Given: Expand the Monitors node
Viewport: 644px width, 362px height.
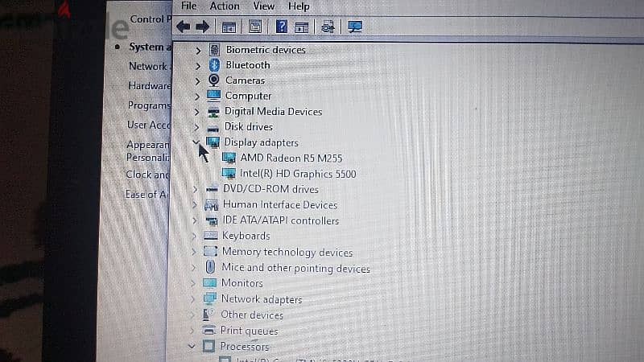Looking at the screenshot, I should click(x=193, y=283).
